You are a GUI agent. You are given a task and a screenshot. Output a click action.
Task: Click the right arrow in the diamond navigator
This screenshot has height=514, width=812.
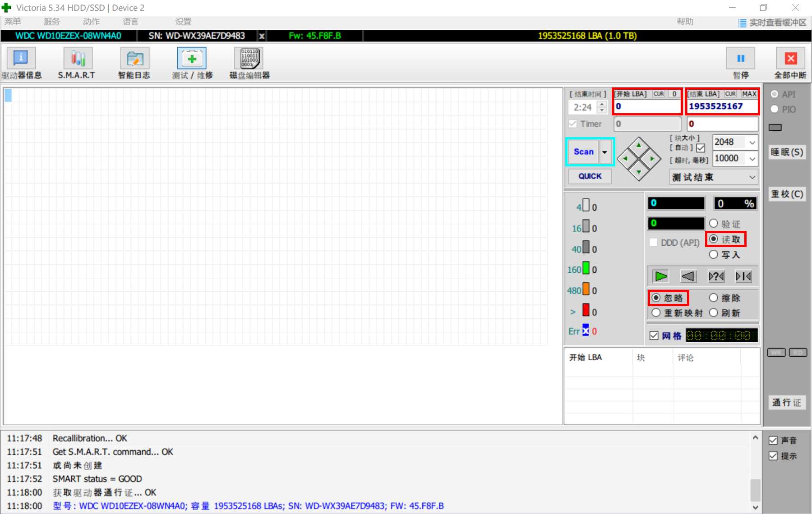tap(652, 159)
